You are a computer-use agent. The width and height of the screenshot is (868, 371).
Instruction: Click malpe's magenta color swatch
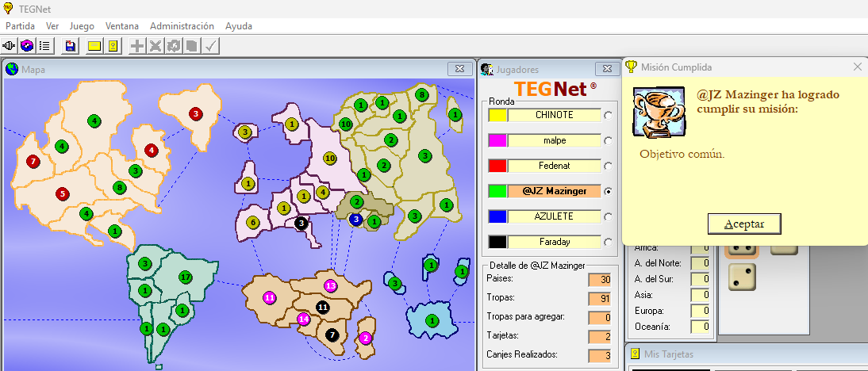pyautogui.click(x=497, y=141)
